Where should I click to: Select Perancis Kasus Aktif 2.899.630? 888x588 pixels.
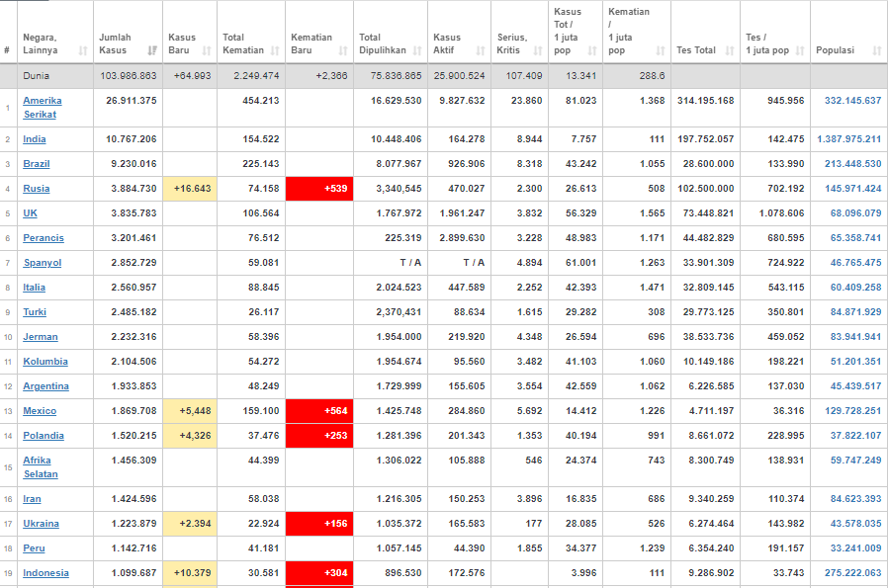tap(462, 238)
